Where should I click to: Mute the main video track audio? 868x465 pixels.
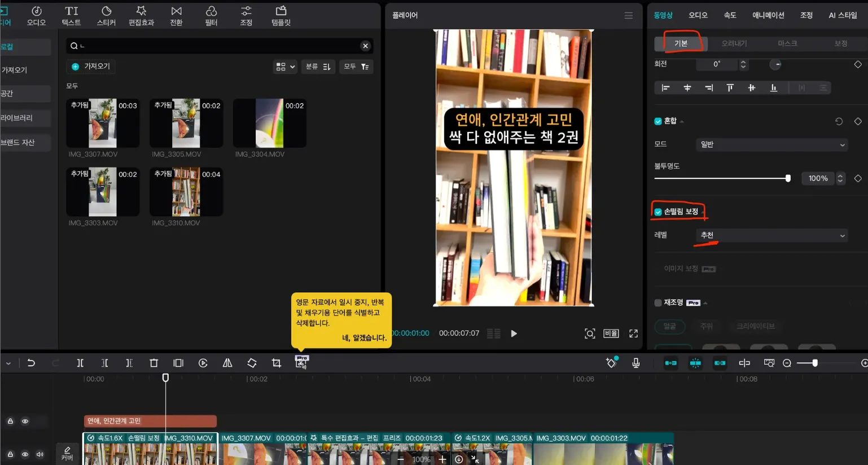pos(40,454)
